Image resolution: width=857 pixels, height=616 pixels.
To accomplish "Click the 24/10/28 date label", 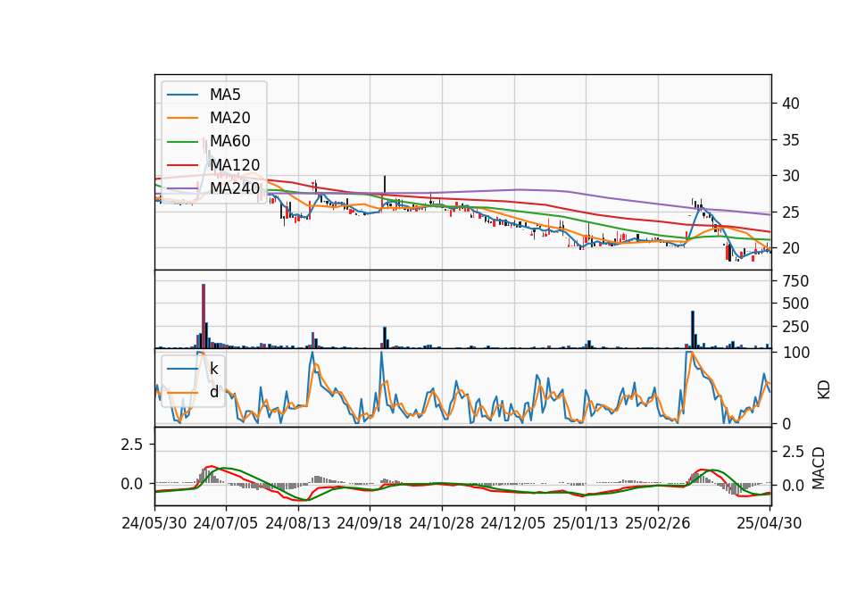I will click(442, 523).
